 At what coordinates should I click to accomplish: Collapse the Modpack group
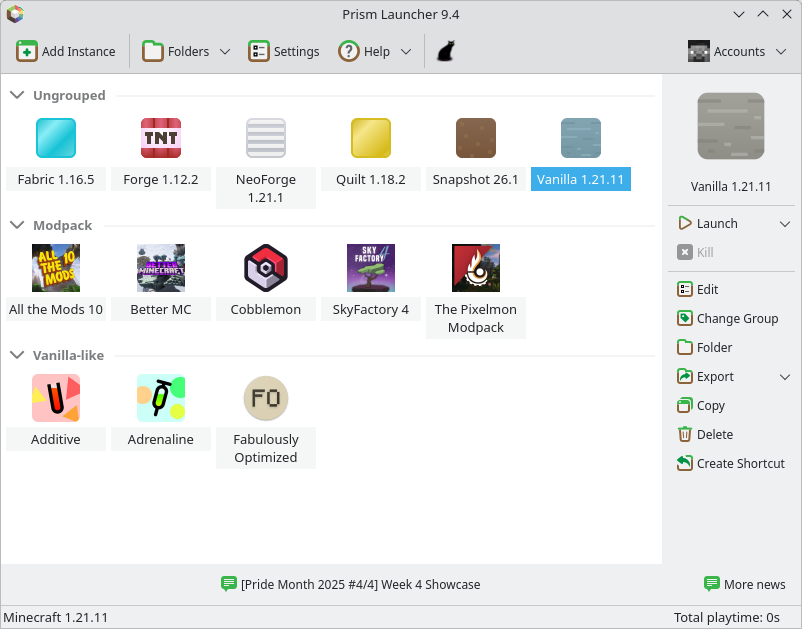[17, 226]
